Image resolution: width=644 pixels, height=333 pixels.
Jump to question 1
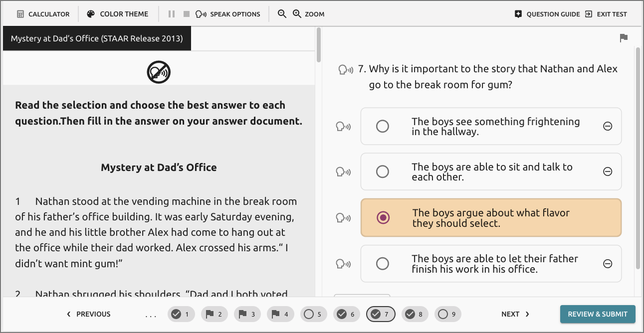[181, 314]
